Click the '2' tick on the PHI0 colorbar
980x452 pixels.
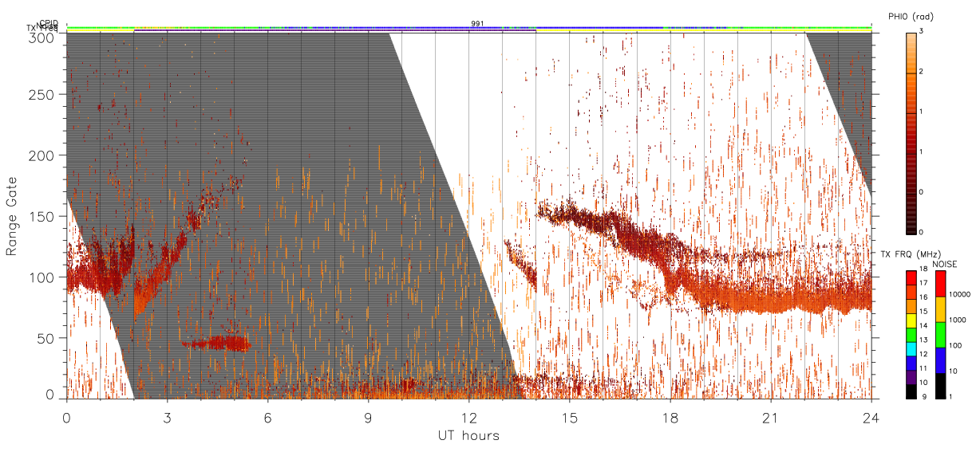coord(923,73)
